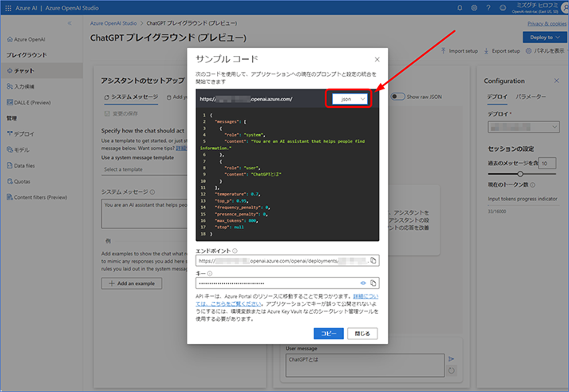569x392 pixels.
Task: Open DALL-E (Preview) in the sidebar
Action: click(29, 102)
